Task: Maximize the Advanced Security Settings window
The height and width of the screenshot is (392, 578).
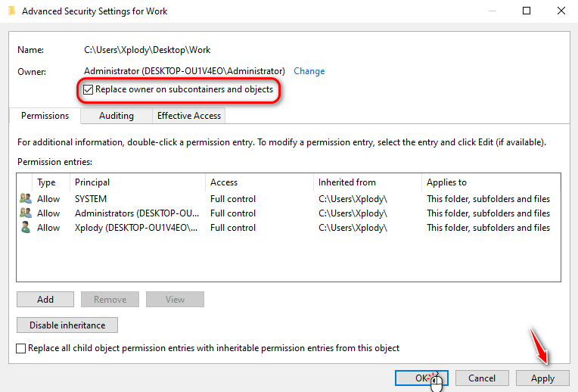Action: coord(527,11)
